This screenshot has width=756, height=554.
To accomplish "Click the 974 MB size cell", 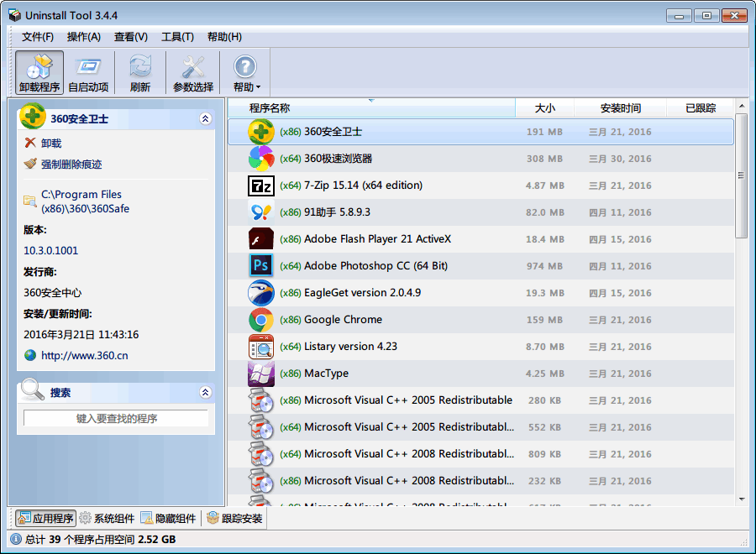I will pyautogui.click(x=544, y=266).
